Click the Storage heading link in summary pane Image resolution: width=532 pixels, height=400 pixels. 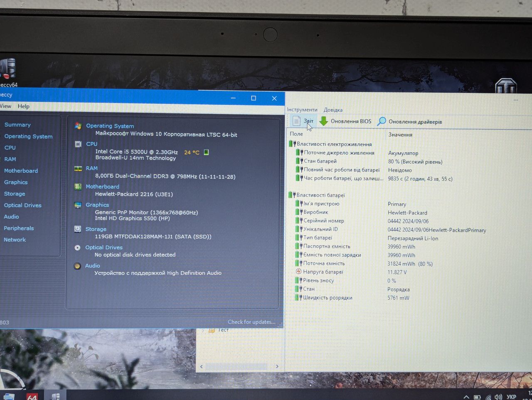click(x=96, y=229)
